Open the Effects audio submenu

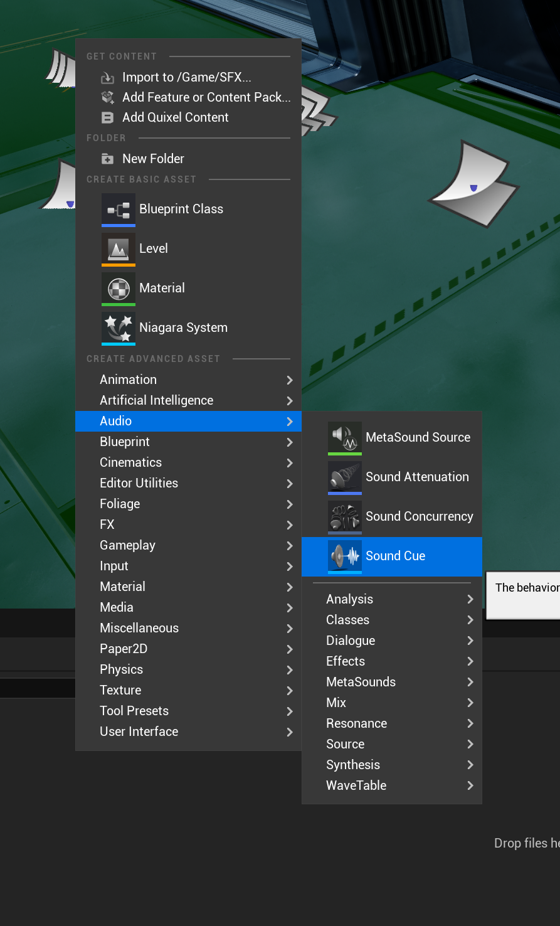coord(392,661)
